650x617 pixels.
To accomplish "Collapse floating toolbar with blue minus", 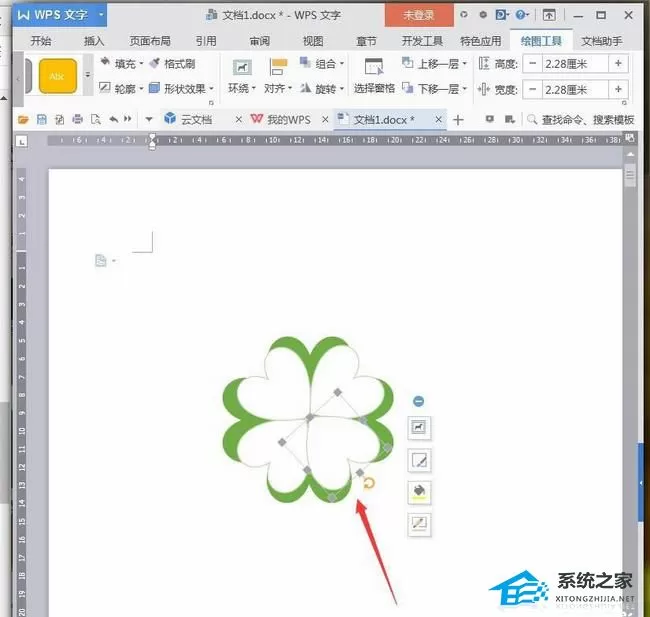I will [x=418, y=401].
